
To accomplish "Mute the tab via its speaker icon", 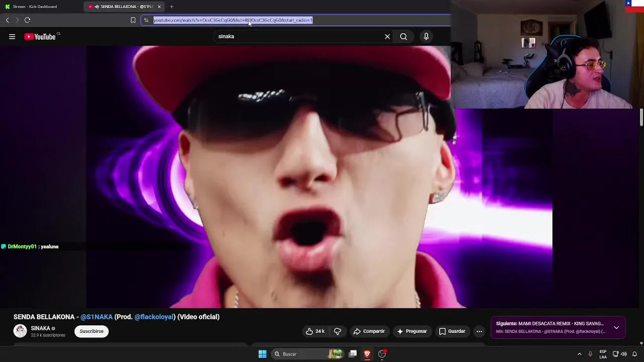I will [97, 7].
